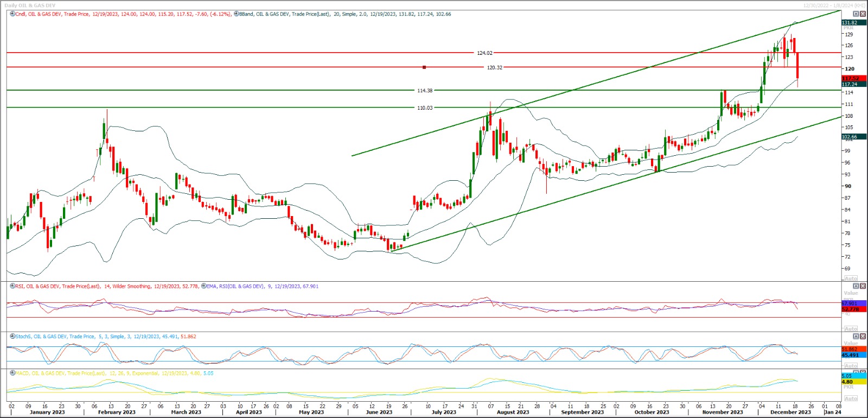Click the RSI indicator icon
Viewport: 868px width, 418px height.
[x=12, y=286]
